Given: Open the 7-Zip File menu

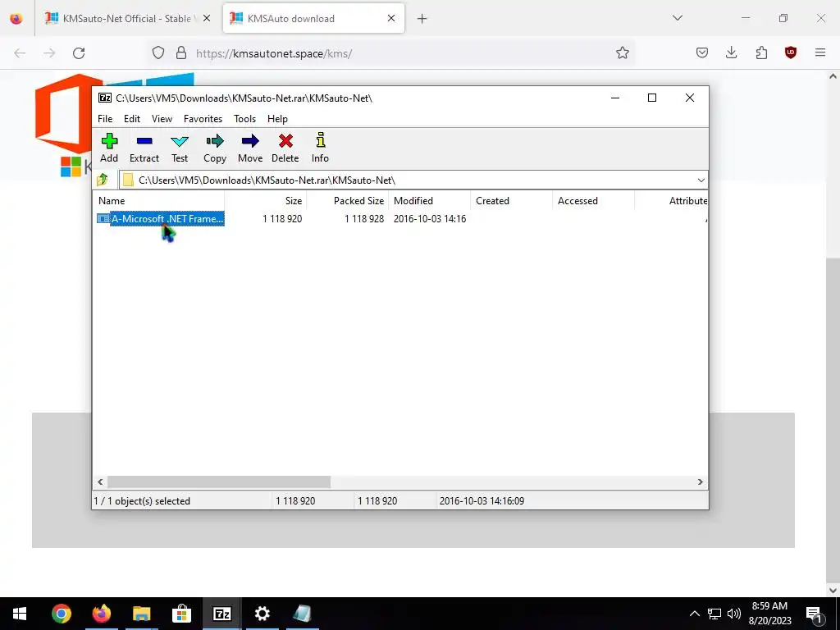Looking at the screenshot, I should (x=105, y=119).
